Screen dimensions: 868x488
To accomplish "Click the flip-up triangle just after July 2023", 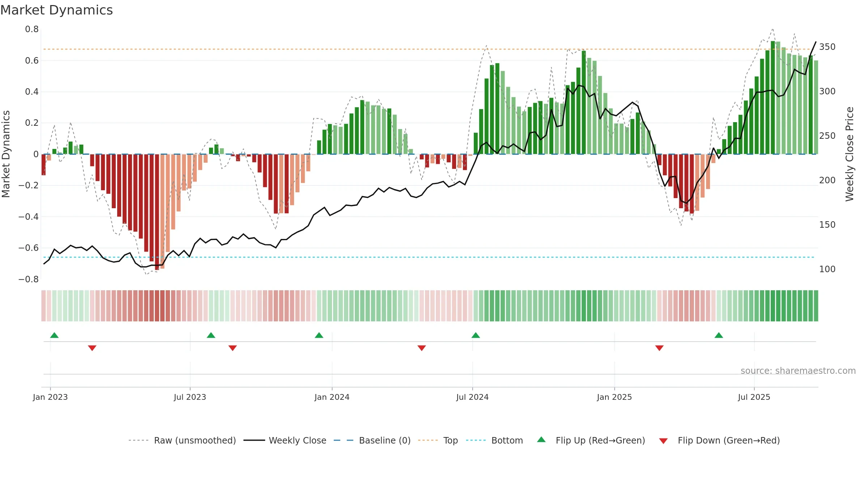I will coord(211,335).
